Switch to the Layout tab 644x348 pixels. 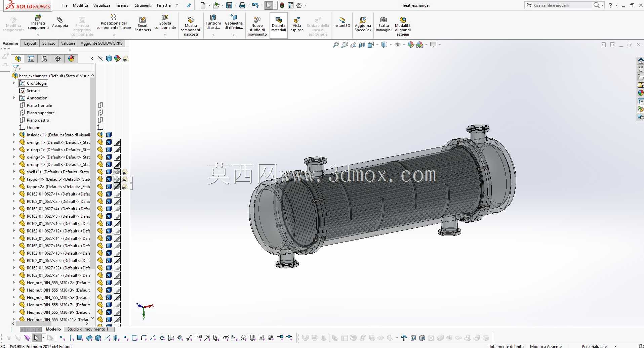pos(30,43)
